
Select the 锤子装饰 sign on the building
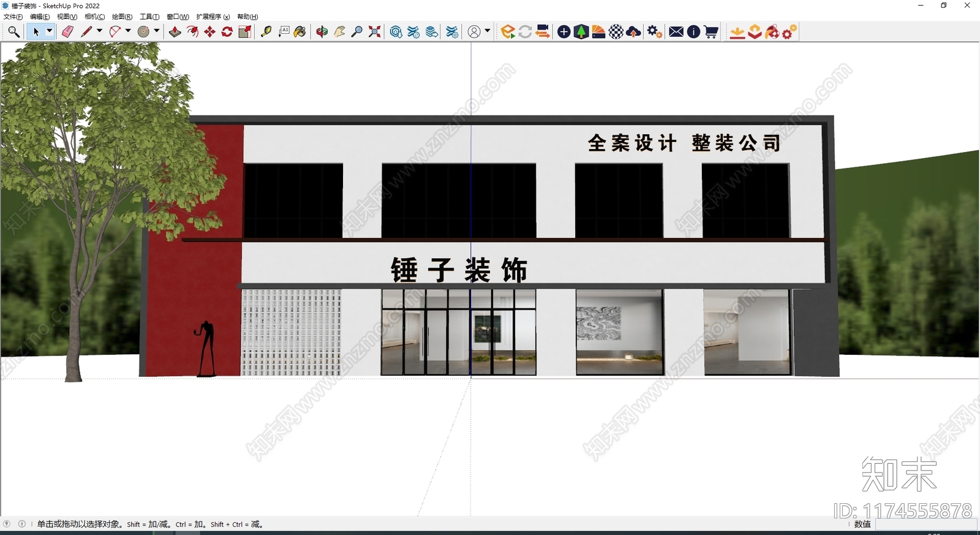[459, 270]
